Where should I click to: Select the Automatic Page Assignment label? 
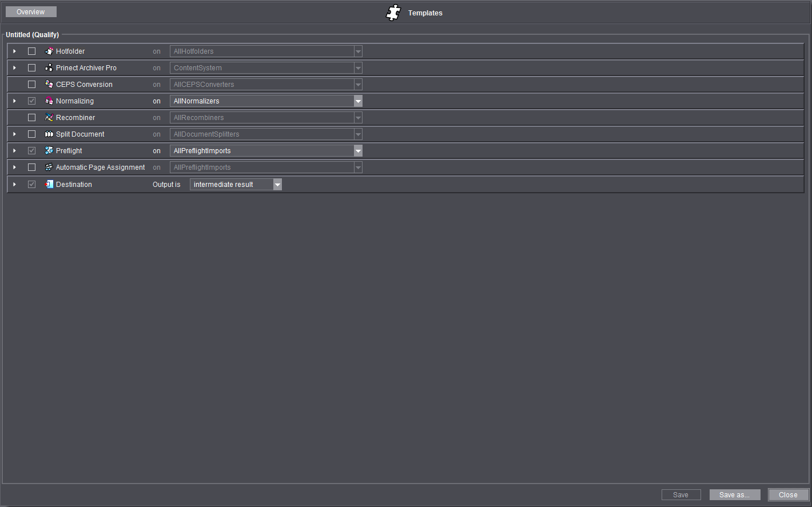coord(101,167)
